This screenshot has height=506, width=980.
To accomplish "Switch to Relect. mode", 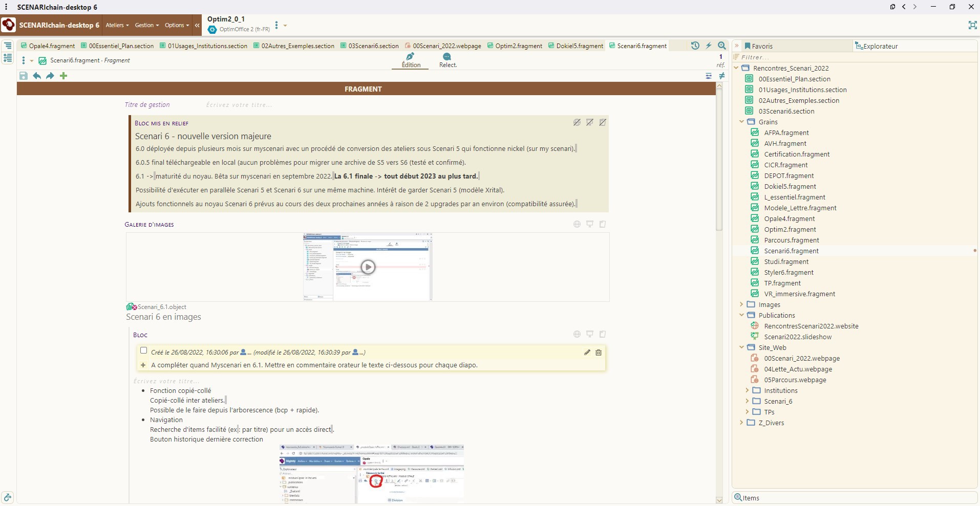I will click(x=448, y=60).
